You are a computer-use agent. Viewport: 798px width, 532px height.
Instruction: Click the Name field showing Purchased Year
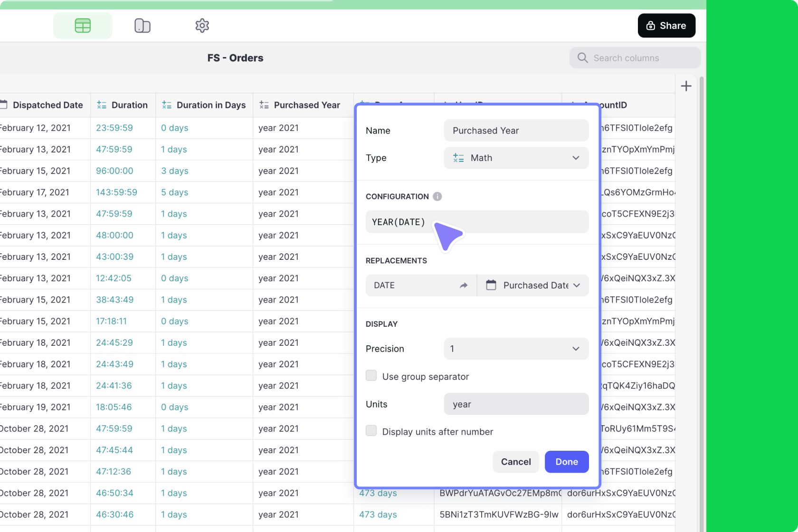tap(516, 130)
